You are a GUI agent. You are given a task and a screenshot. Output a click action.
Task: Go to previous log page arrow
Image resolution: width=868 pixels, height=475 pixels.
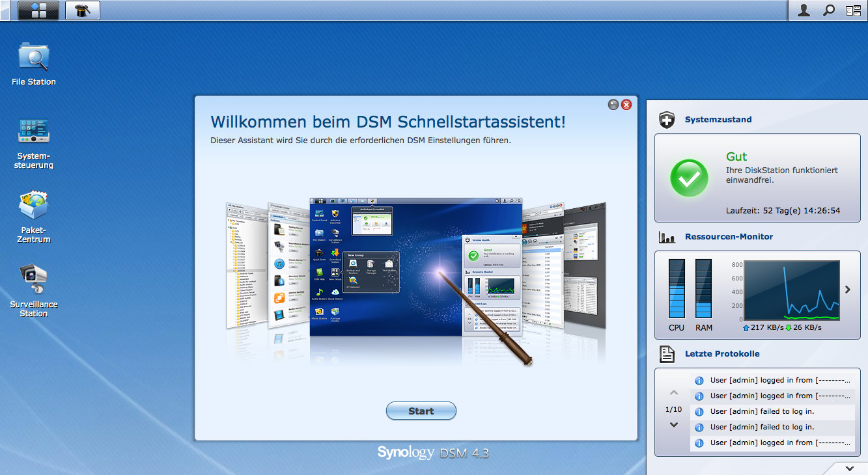pos(674,393)
